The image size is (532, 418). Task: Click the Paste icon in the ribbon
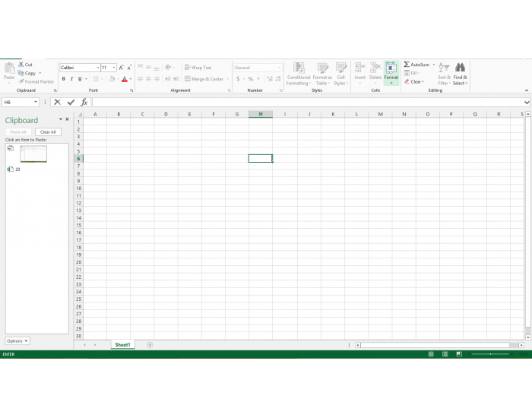click(x=9, y=68)
